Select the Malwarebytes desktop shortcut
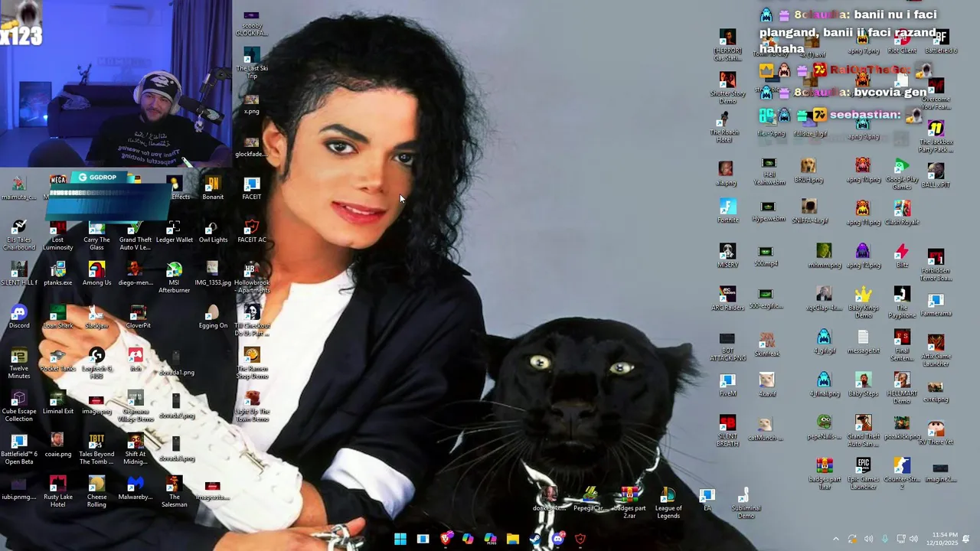 point(136,488)
